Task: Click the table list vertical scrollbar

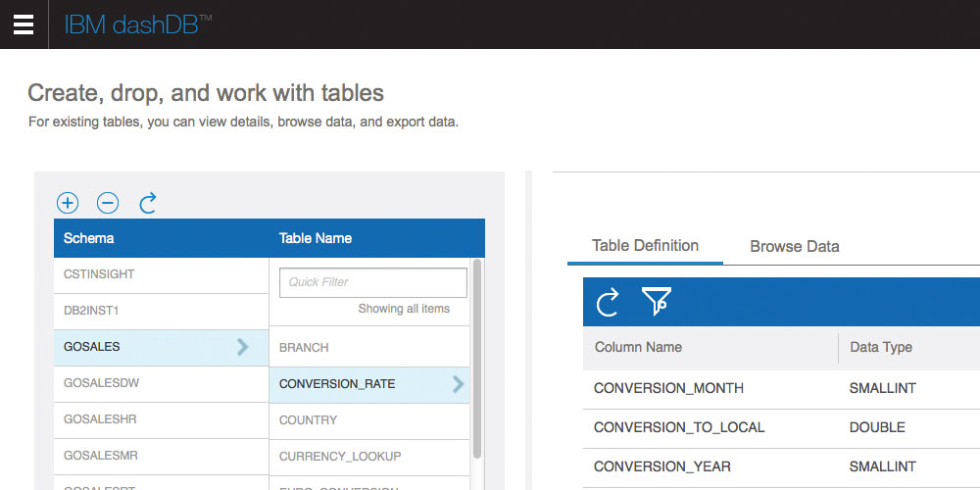Action: pos(477,359)
